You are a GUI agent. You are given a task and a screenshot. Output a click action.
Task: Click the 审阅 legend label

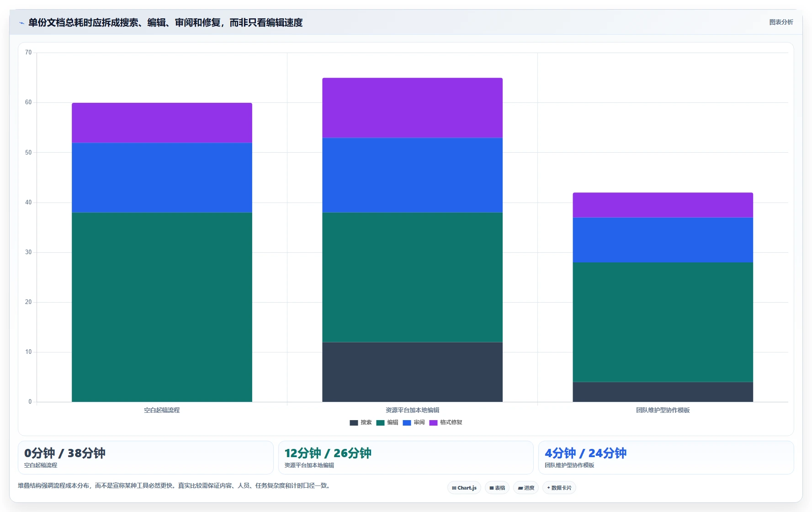coord(419,422)
